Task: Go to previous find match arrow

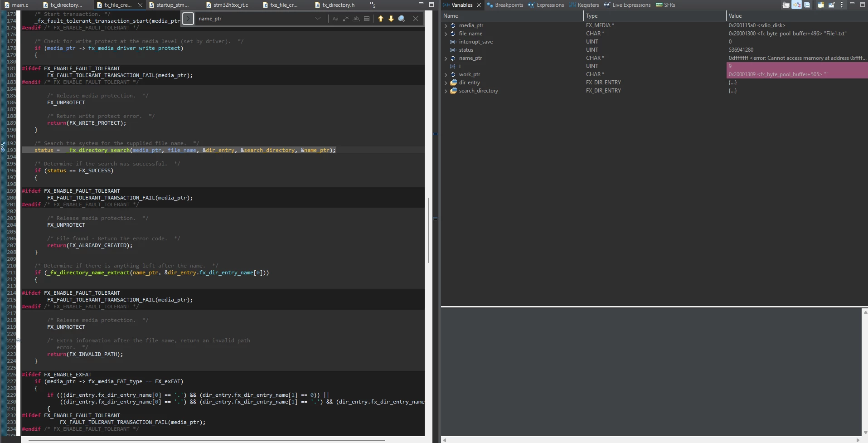Action: pos(381,19)
